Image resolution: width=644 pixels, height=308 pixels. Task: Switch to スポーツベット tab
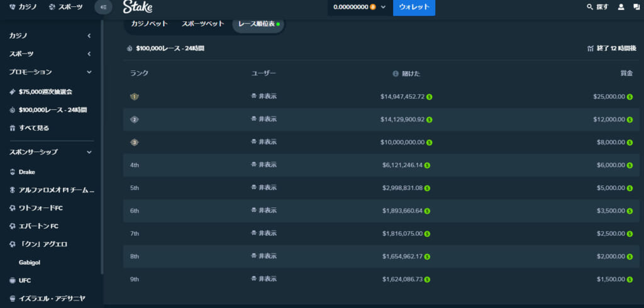(203, 24)
